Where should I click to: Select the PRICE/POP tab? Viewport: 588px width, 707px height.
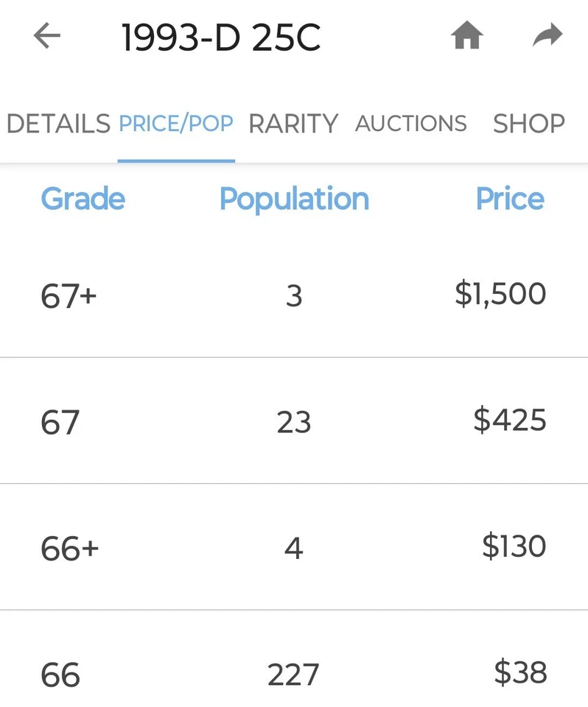click(176, 124)
